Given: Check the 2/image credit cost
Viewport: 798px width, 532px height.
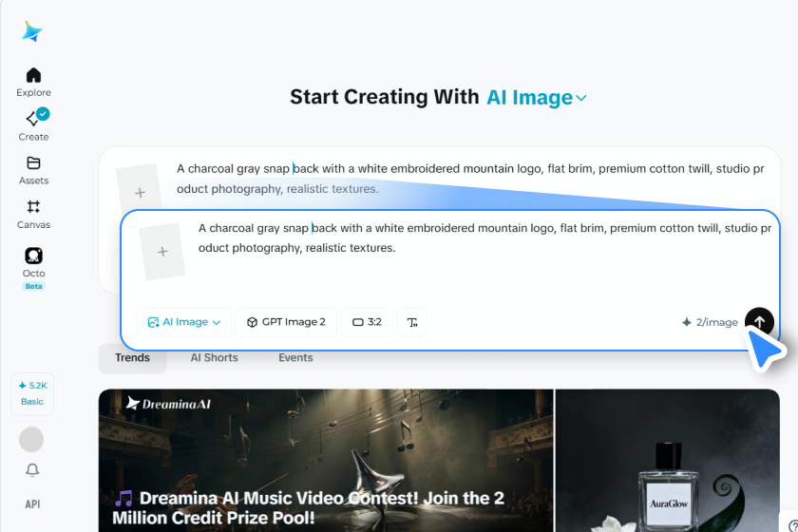Looking at the screenshot, I should (710, 322).
